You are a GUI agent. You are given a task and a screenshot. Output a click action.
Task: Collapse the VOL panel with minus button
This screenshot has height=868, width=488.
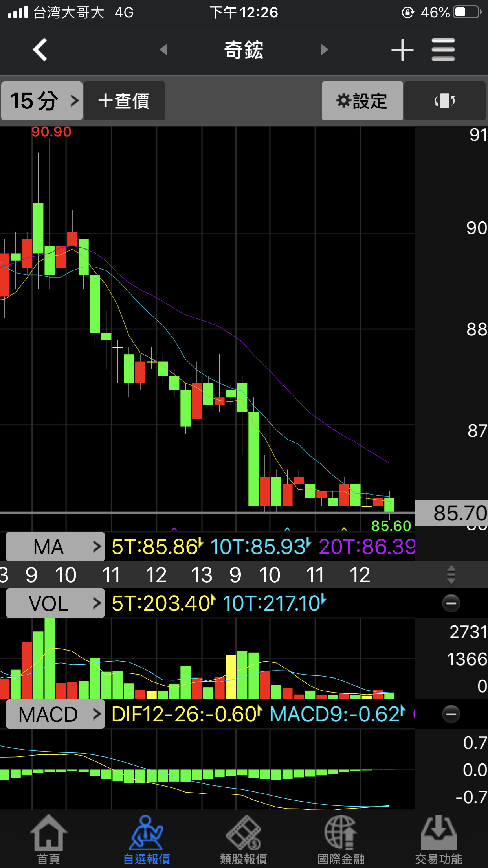[451, 603]
